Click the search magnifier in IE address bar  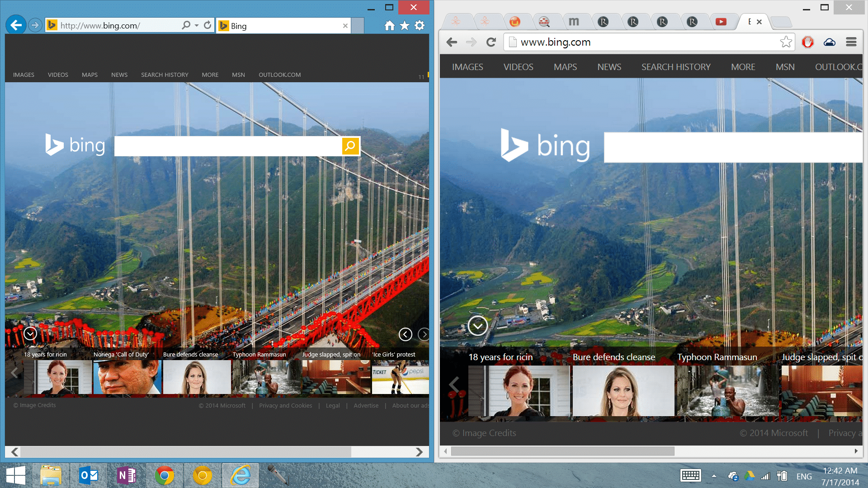tap(186, 25)
